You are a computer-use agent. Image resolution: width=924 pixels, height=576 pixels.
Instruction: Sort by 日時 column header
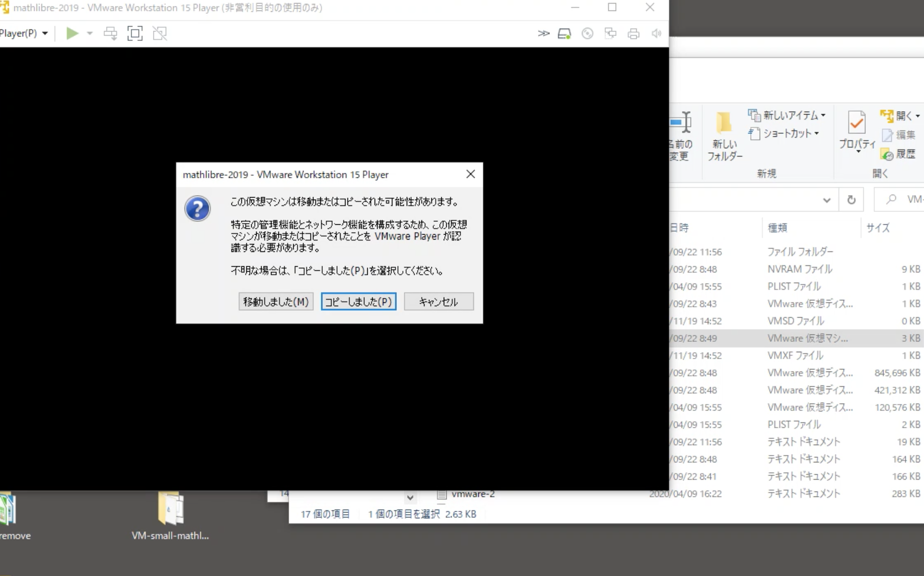716,228
